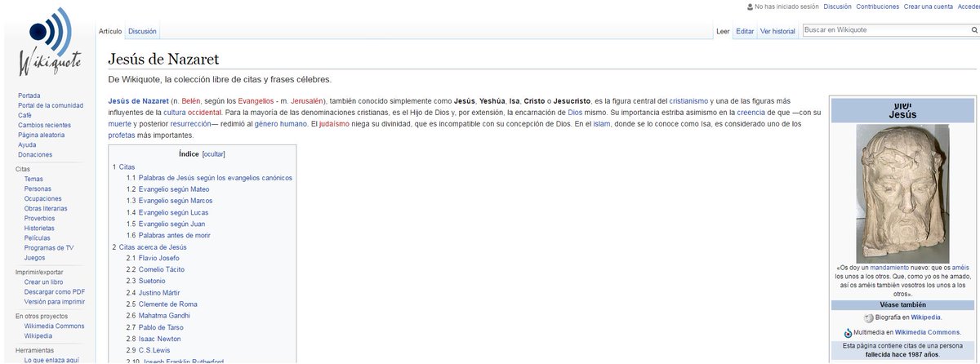The width and height of the screenshot is (980, 364).
Task: Click the user icon beside 'No has iniciado sesión'
Action: 751,7
